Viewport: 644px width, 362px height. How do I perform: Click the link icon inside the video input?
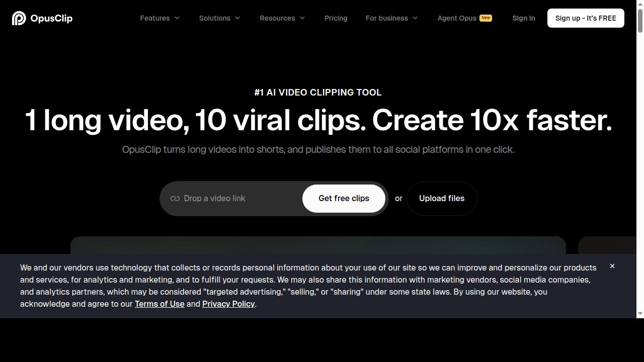click(x=175, y=198)
